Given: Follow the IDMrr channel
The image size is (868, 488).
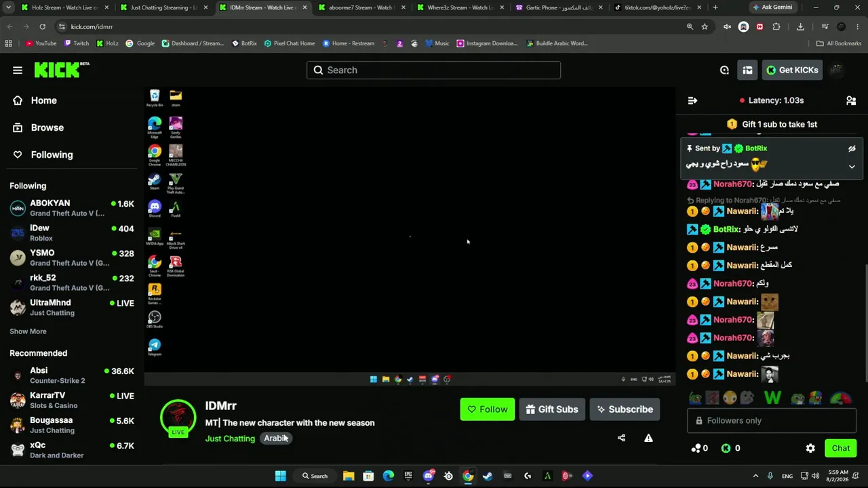Looking at the screenshot, I should pyautogui.click(x=488, y=409).
